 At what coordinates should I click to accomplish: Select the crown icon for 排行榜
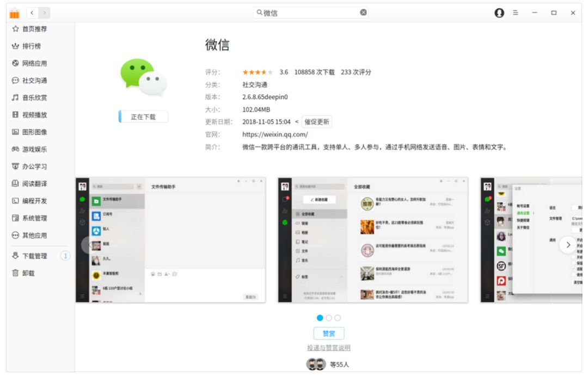pyautogui.click(x=15, y=46)
